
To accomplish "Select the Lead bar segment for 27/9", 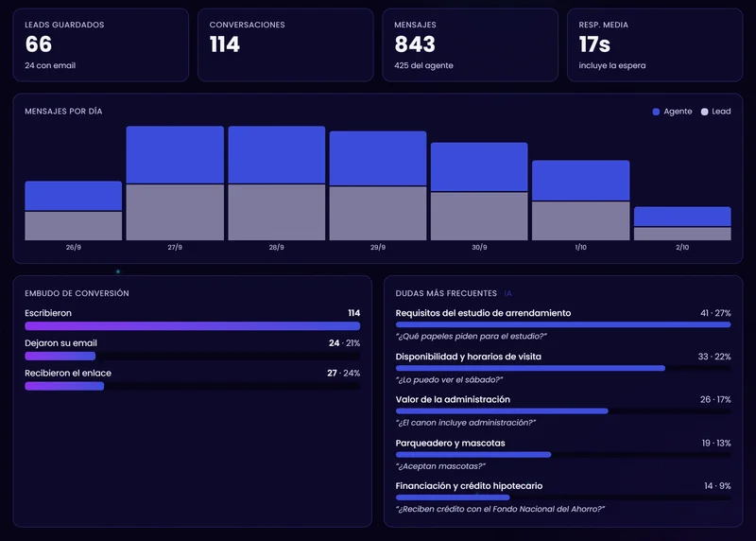I will click(x=175, y=213).
